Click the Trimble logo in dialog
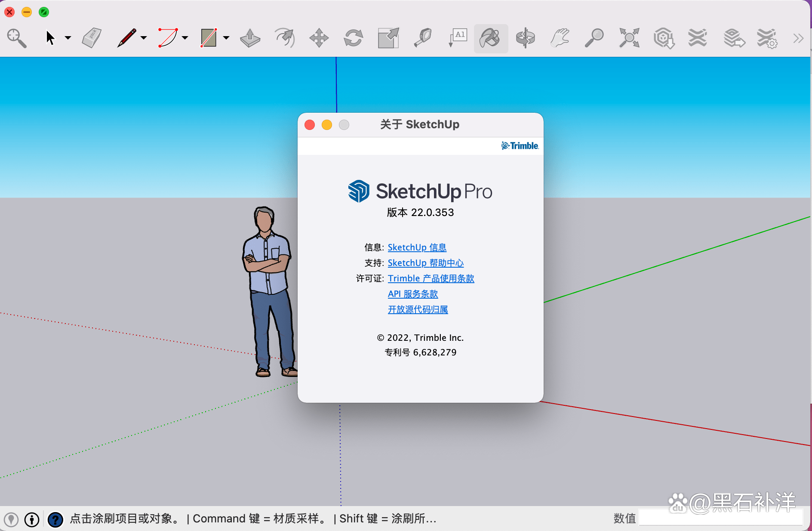812x531 pixels. click(520, 146)
